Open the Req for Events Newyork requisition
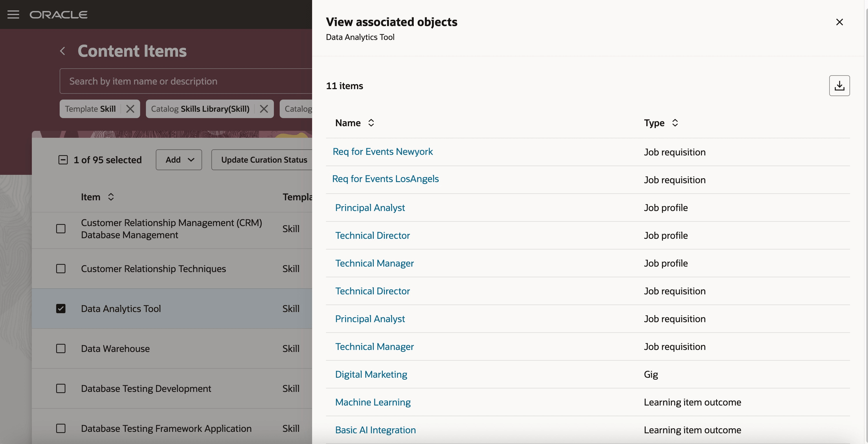 (382, 151)
